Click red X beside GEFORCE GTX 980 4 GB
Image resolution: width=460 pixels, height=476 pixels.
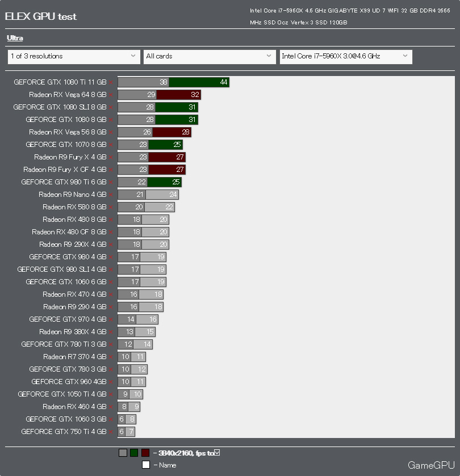111,257
